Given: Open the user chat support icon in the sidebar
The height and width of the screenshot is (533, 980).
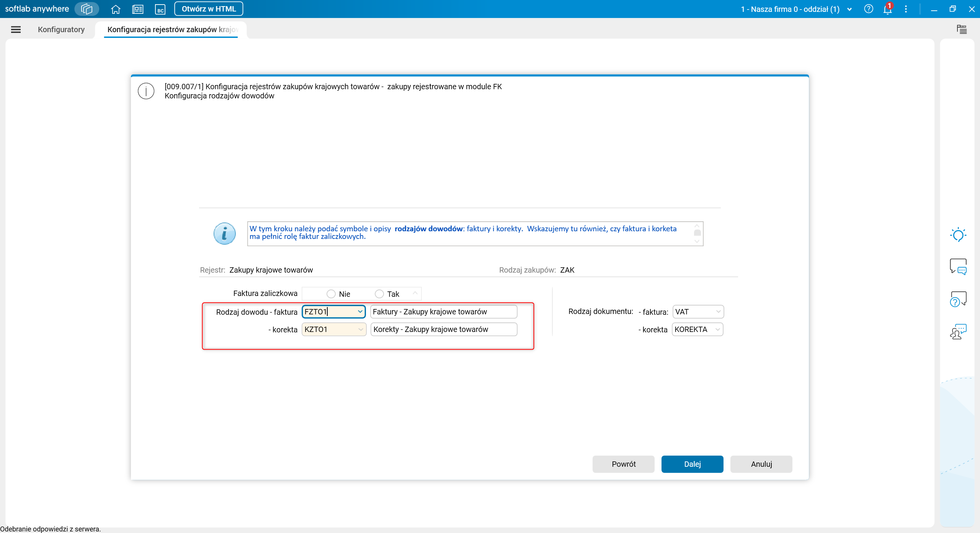Looking at the screenshot, I should [x=958, y=332].
